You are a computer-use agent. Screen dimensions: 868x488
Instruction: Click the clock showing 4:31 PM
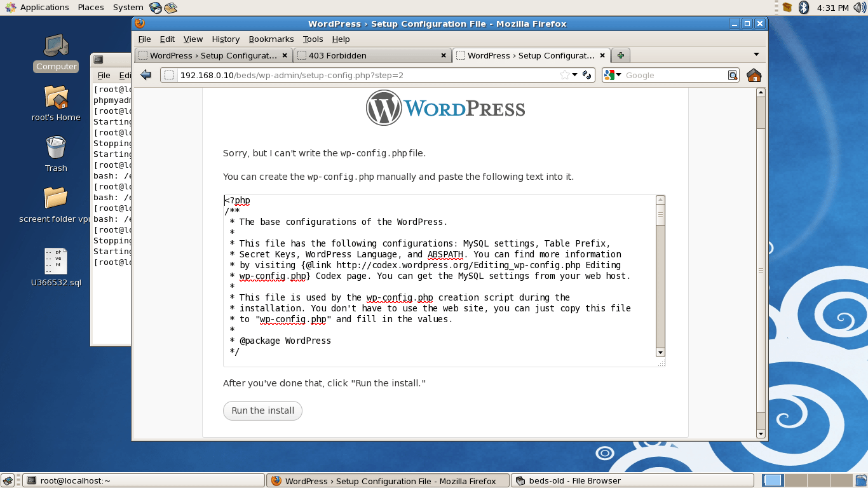click(832, 8)
